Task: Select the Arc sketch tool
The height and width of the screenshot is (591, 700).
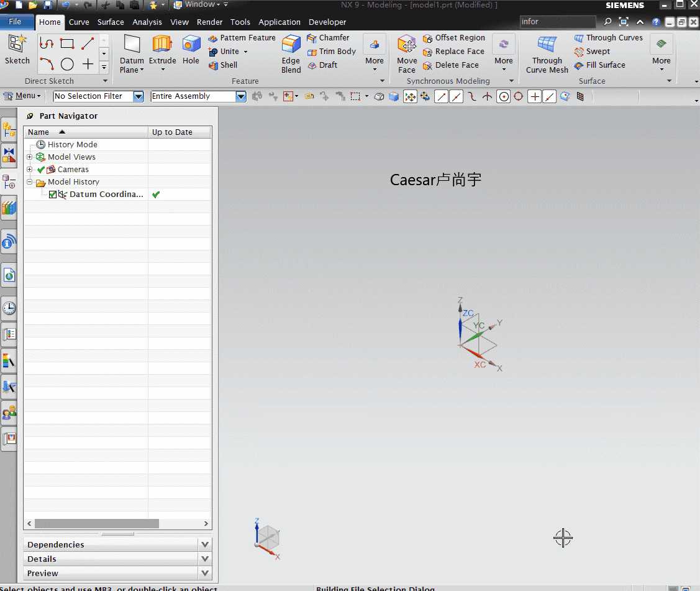Action: [47, 64]
